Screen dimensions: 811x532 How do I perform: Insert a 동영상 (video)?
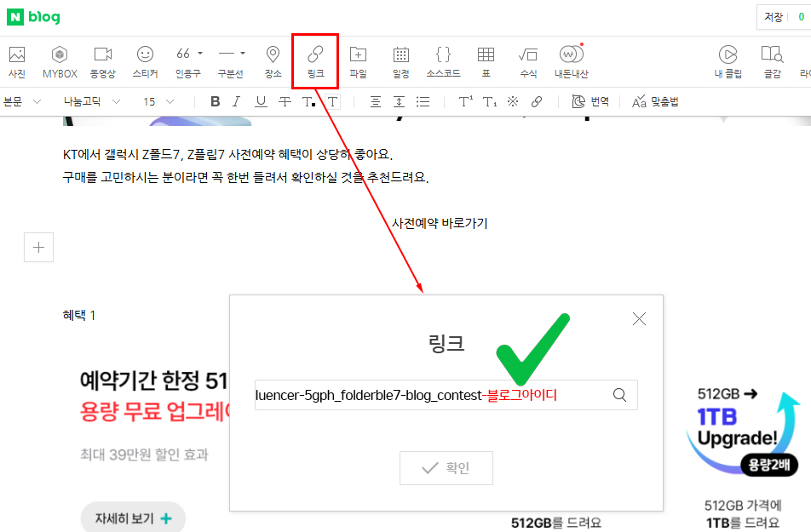(103, 61)
